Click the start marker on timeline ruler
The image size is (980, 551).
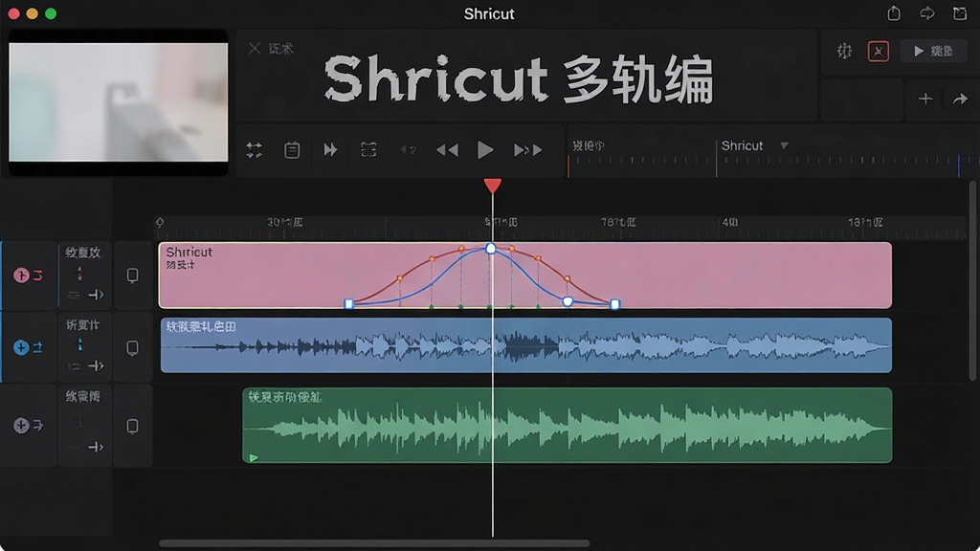coord(160,222)
